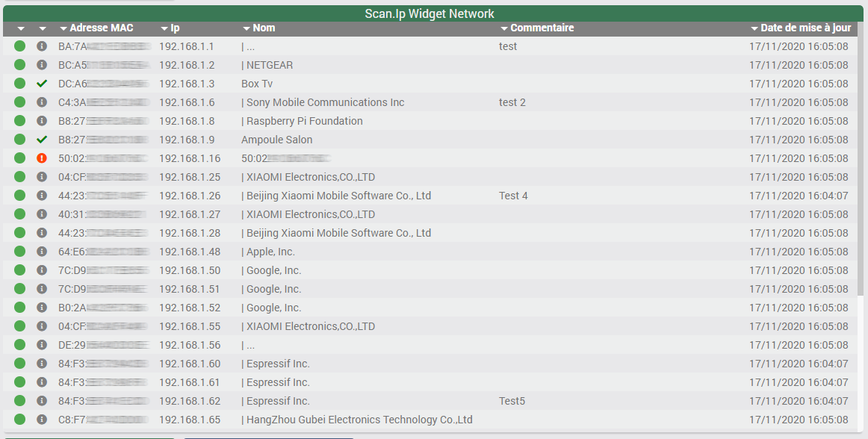Click the IP cell 192.168.1.26
Screen dimensions: 868x439
(x=190, y=196)
